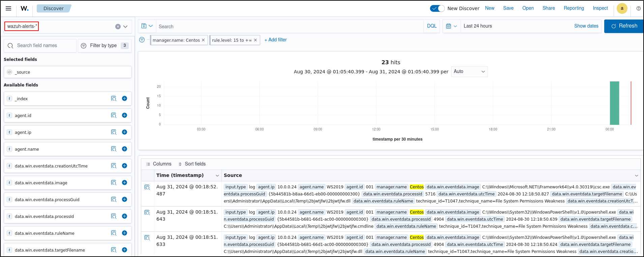This screenshot has width=644, height=257.
Task: Click the Add filter link
Action: 275,40
